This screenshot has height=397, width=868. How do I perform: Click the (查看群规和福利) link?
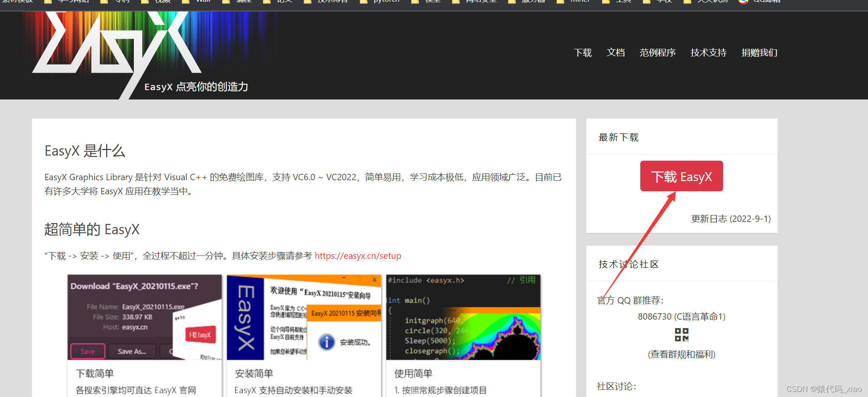[x=681, y=354]
